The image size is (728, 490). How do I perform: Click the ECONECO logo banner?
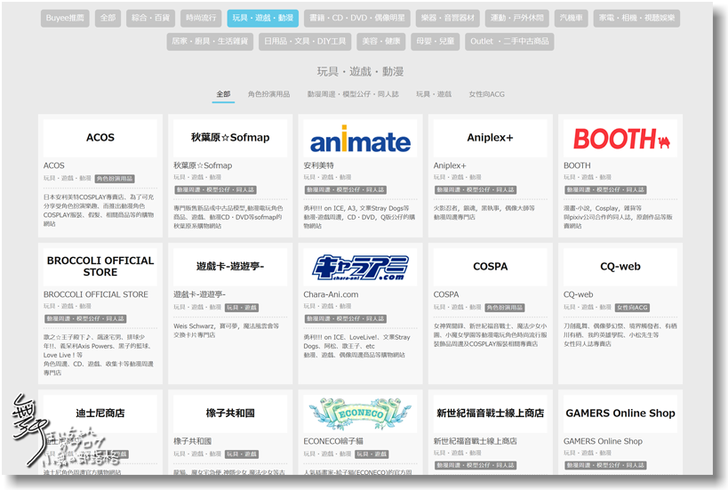click(360, 412)
